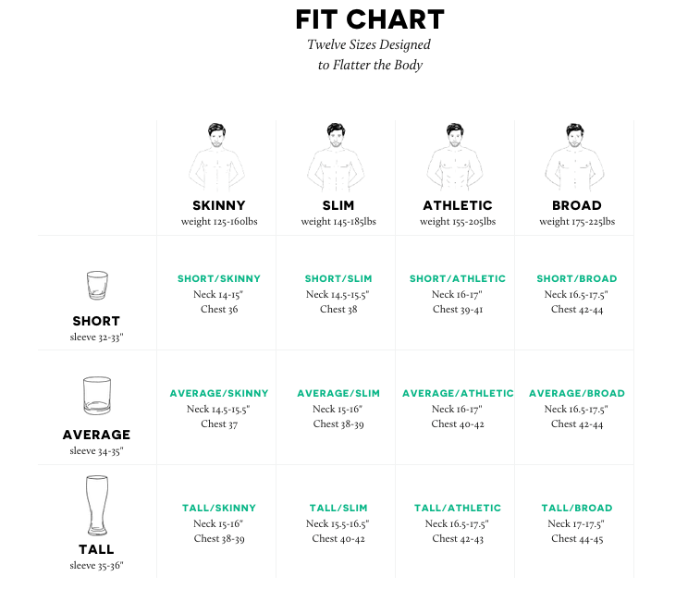The height and width of the screenshot is (589, 700).
Task: Select the TALL/SKINNY size link
Action: pyautogui.click(x=219, y=509)
